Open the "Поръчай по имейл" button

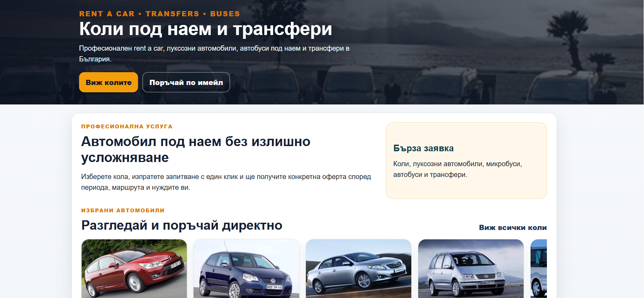pos(186,82)
